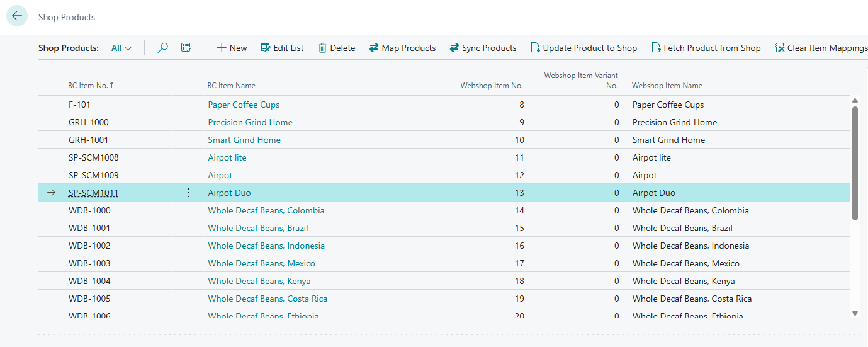This screenshot has height=347, width=868.
Task: Open Whole Decaf Beans, Colombia link
Action: pos(266,210)
